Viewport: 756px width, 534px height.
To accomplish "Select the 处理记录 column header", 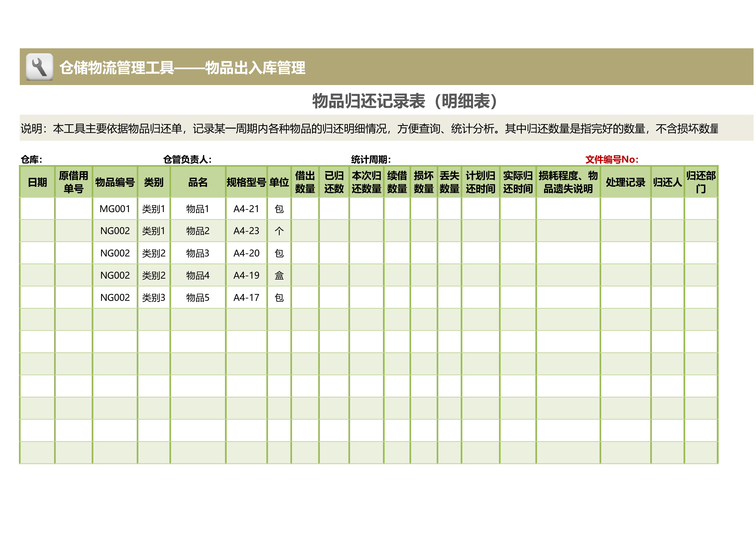I will coord(626,182).
